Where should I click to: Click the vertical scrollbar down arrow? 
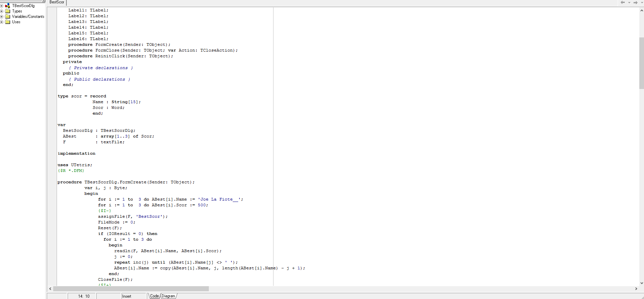(x=641, y=283)
